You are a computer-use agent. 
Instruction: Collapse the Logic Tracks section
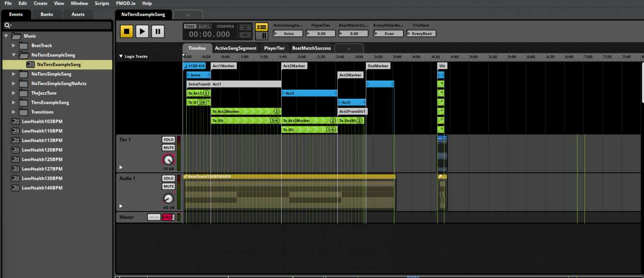pyautogui.click(x=121, y=56)
